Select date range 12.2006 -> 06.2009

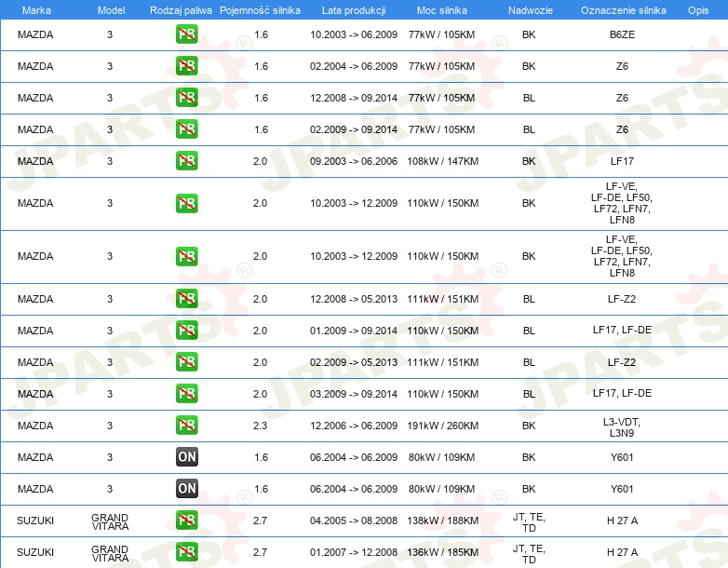354,426
